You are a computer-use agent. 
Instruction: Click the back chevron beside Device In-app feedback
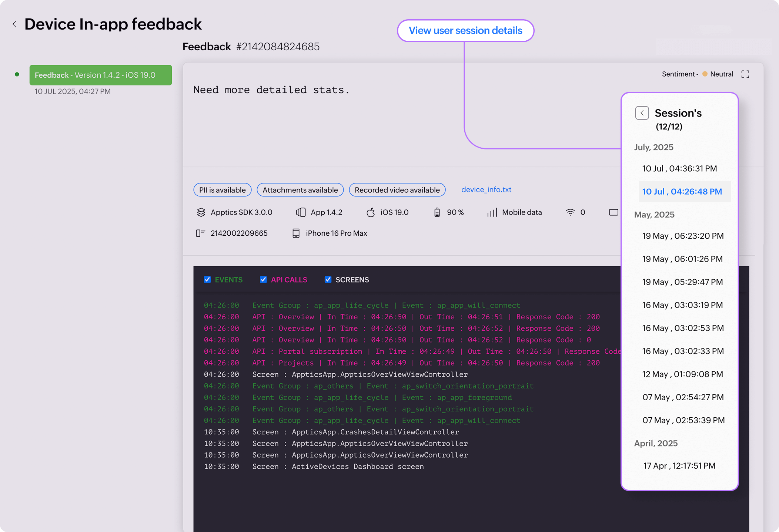point(14,24)
